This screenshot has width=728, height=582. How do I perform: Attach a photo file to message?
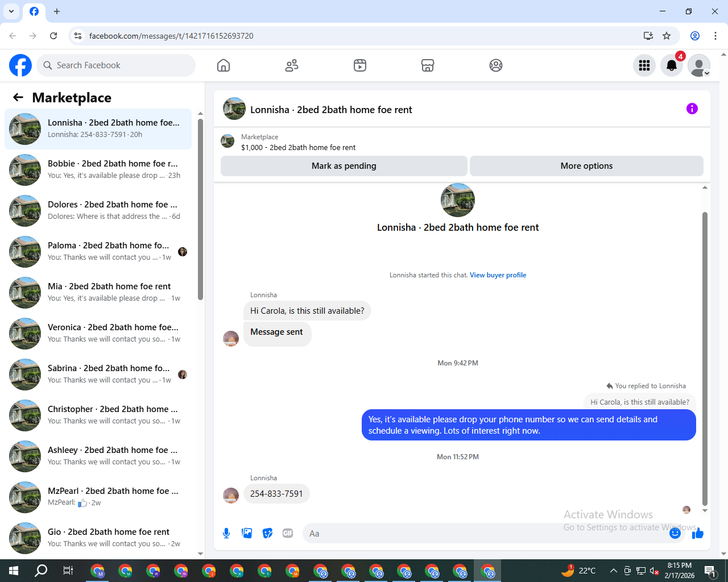247,533
